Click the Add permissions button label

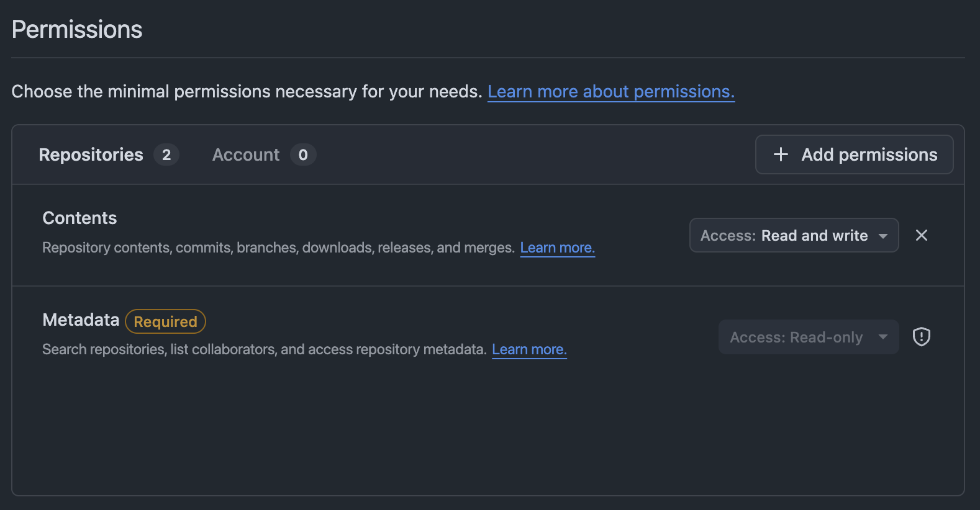coord(869,154)
